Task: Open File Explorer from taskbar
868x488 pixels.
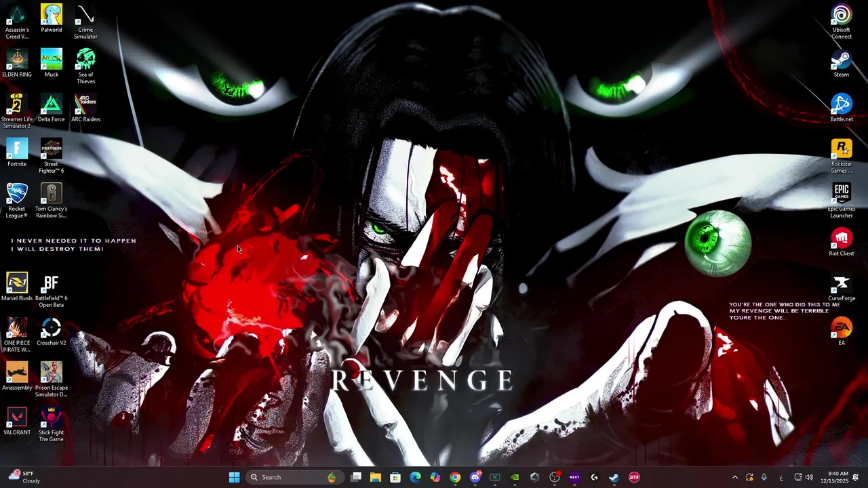Action: 376,477
